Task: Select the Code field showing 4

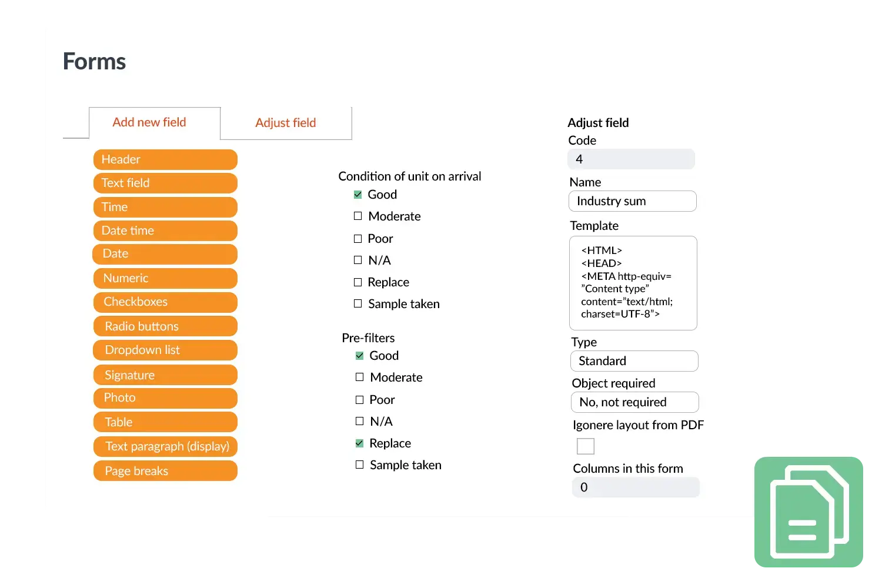Action: (631, 159)
